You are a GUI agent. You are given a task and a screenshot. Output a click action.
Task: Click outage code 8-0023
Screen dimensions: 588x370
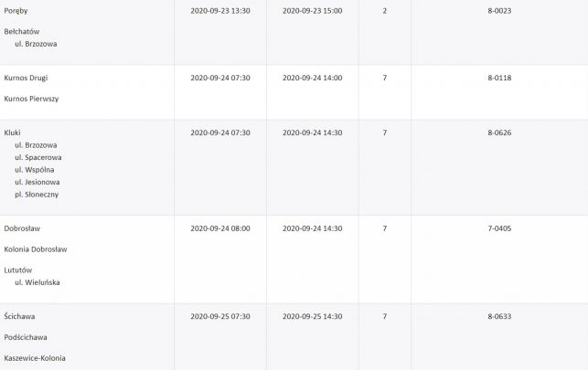click(x=499, y=11)
